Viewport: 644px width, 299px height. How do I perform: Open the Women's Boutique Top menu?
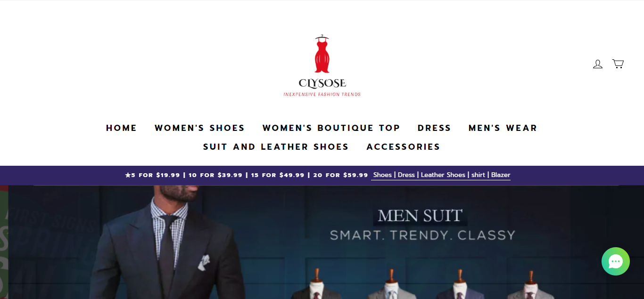click(x=331, y=128)
